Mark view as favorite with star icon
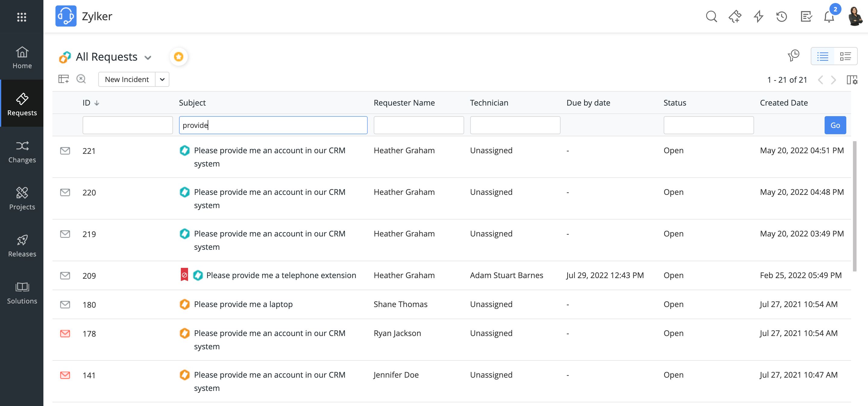868x406 pixels. pyautogui.click(x=179, y=57)
